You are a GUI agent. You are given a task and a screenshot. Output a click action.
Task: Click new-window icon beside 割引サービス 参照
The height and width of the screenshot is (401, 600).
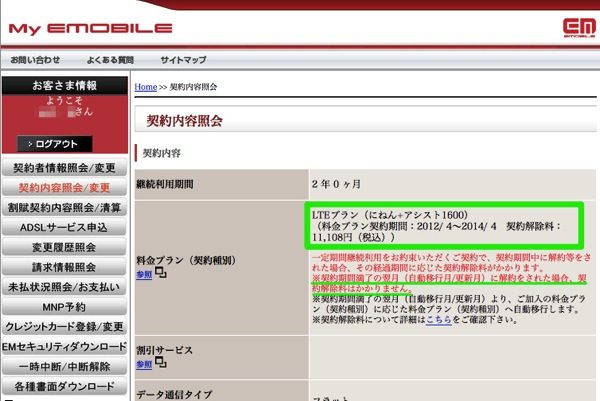coord(161,362)
